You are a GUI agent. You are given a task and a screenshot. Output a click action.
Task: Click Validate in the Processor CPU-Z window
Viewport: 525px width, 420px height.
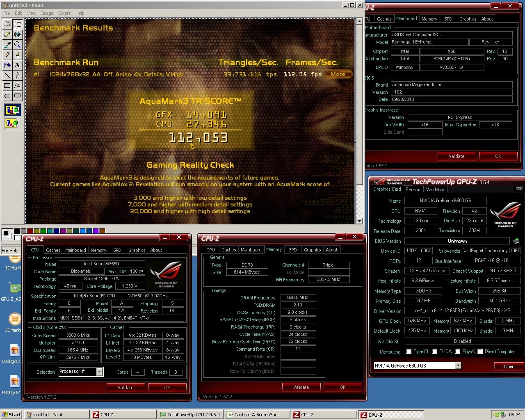[x=126, y=388]
